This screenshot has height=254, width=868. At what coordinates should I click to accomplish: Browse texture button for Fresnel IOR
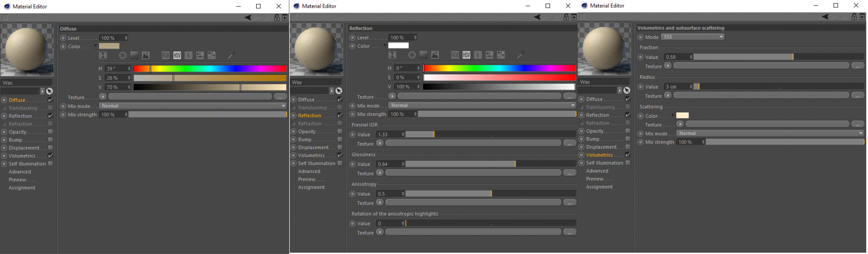pos(570,143)
